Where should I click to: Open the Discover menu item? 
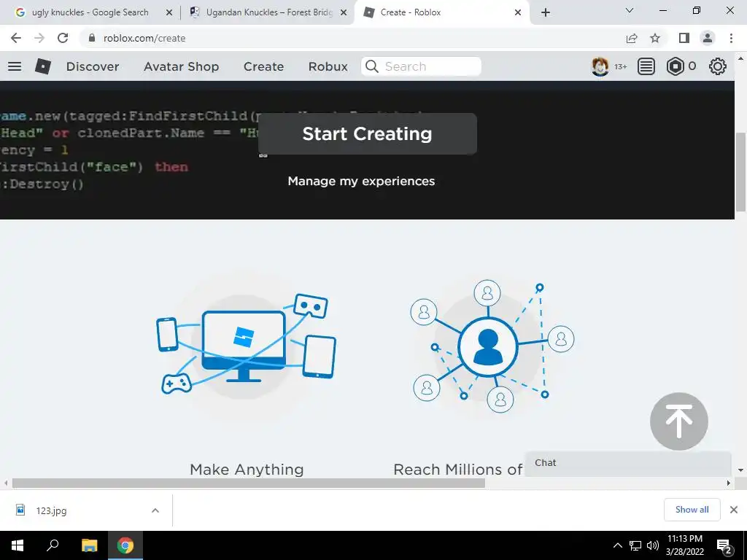click(x=93, y=66)
